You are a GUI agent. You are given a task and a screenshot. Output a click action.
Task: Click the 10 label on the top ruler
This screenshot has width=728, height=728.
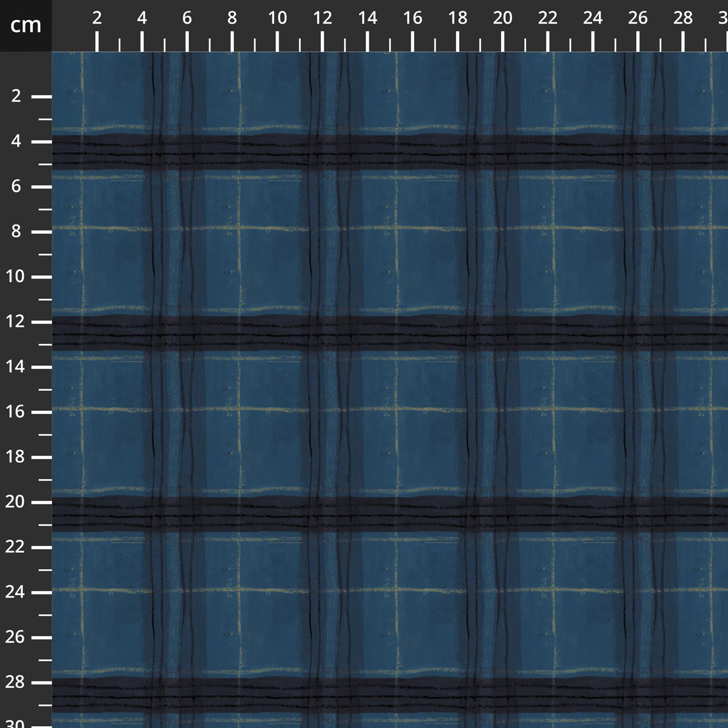[277, 18]
